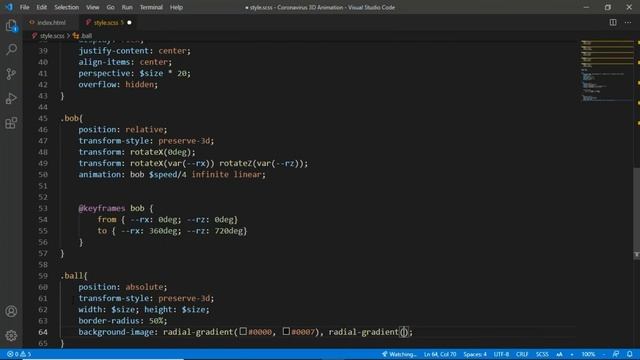Screen dimensions: 640x360
Task: Open the Extensions view
Action: (11, 123)
